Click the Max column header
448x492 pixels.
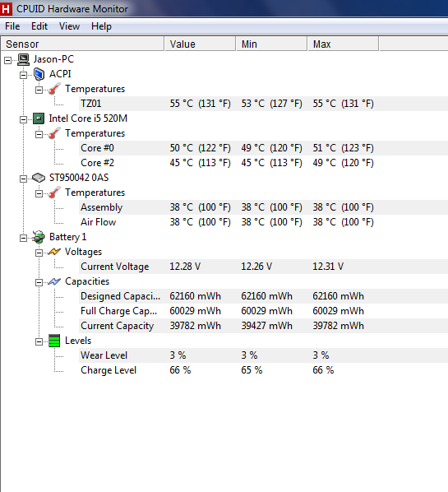343,44
